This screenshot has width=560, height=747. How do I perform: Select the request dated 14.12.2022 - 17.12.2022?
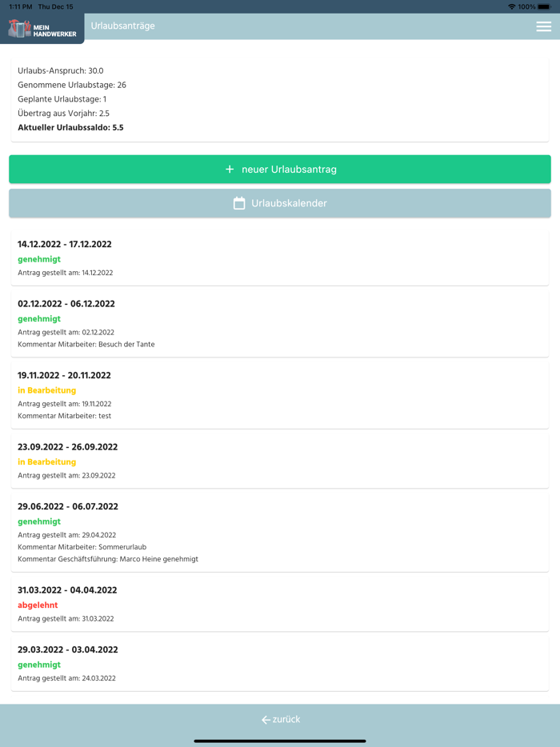tap(280, 257)
